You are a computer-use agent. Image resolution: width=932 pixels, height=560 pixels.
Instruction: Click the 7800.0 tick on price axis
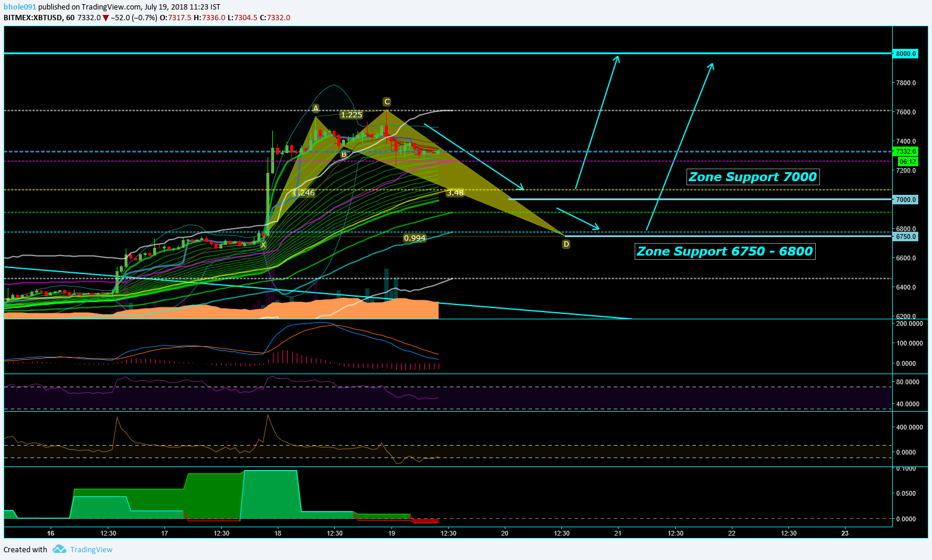tap(906, 83)
